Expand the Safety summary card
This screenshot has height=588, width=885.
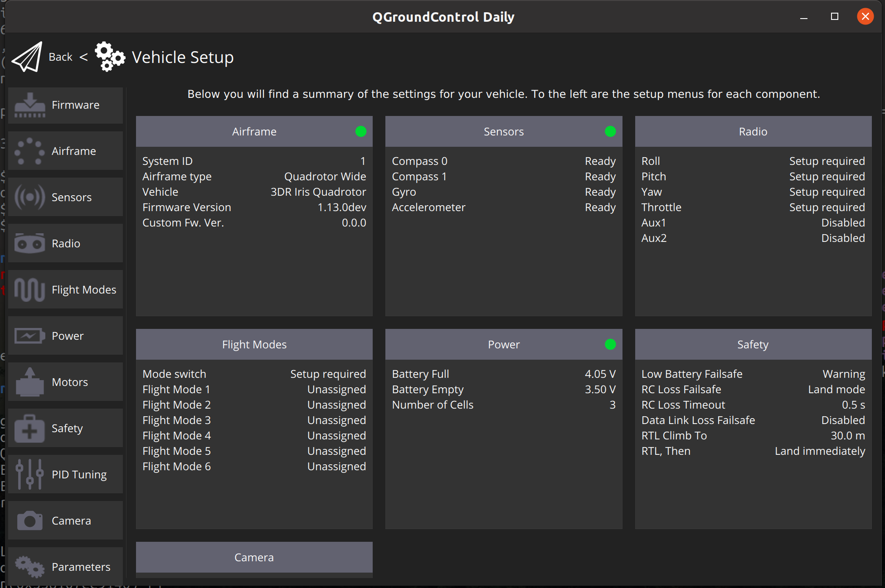click(752, 344)
